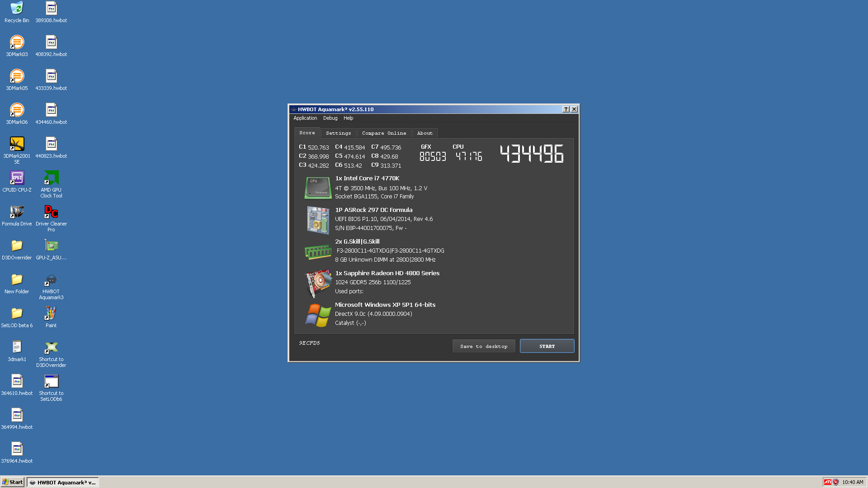Open the Debug menu
Viewport: 868px width, 488px height.
click(x=330, y=118)
